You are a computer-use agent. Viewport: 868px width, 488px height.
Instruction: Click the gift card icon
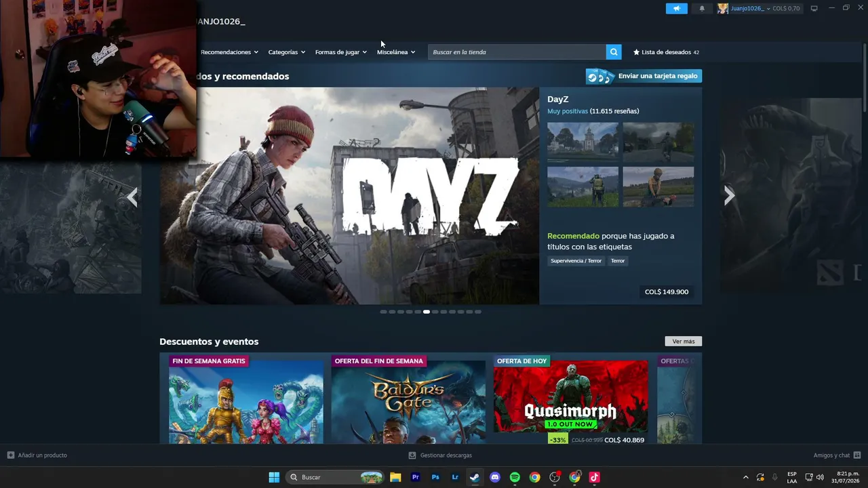(x=600, y=77)
